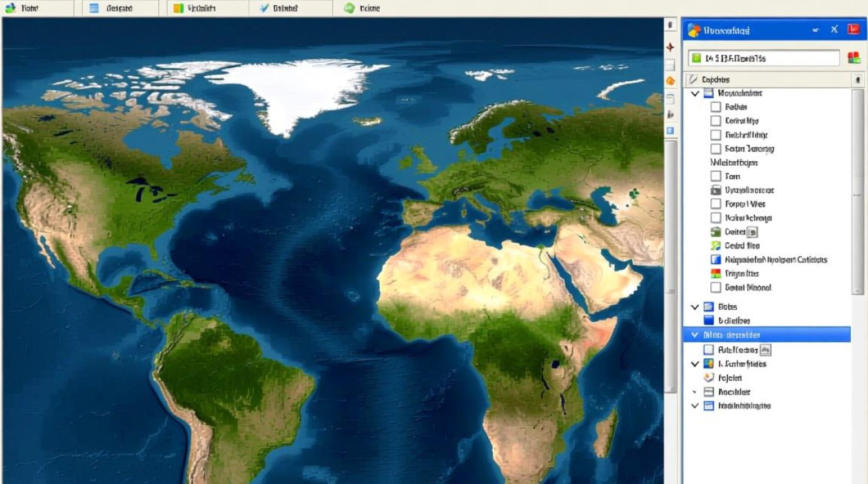Toggle the first checkbox under the top tree group

click(x=715, y=107)
